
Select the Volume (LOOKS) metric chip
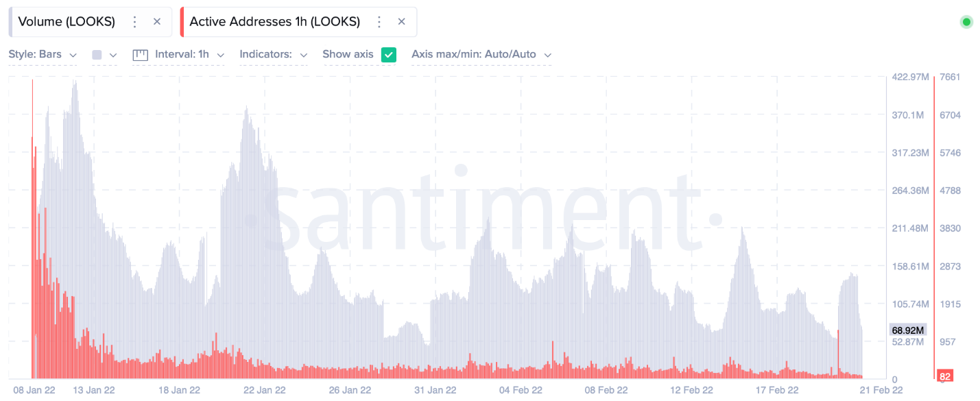(90, 22)
